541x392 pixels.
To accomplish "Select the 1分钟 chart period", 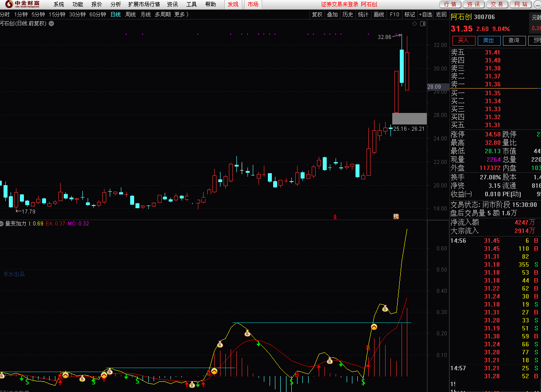I will coord(21,14).
